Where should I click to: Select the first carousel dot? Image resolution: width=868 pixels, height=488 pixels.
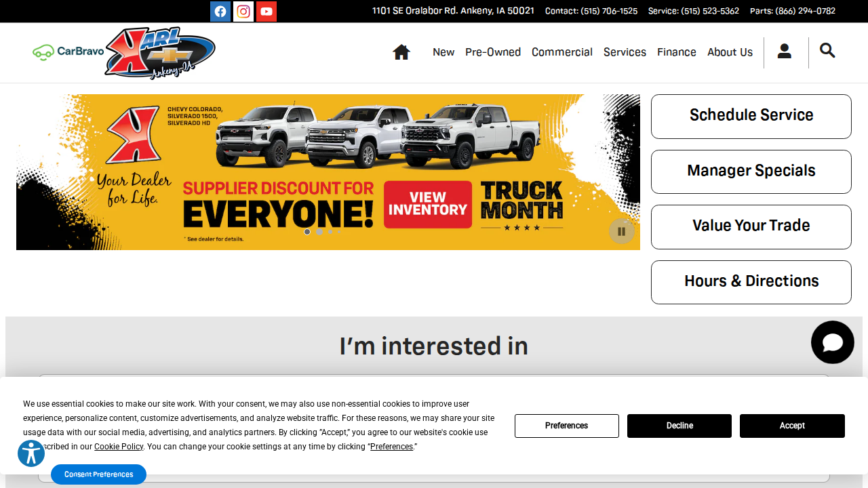pos(307,231)
